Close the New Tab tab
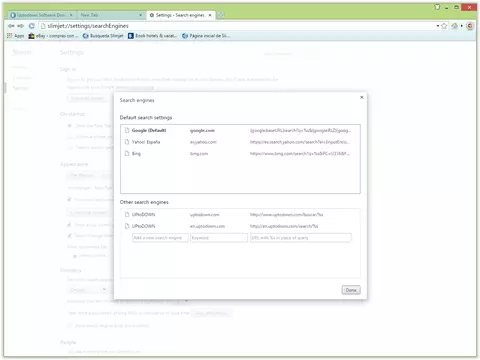 click(140, 15)
